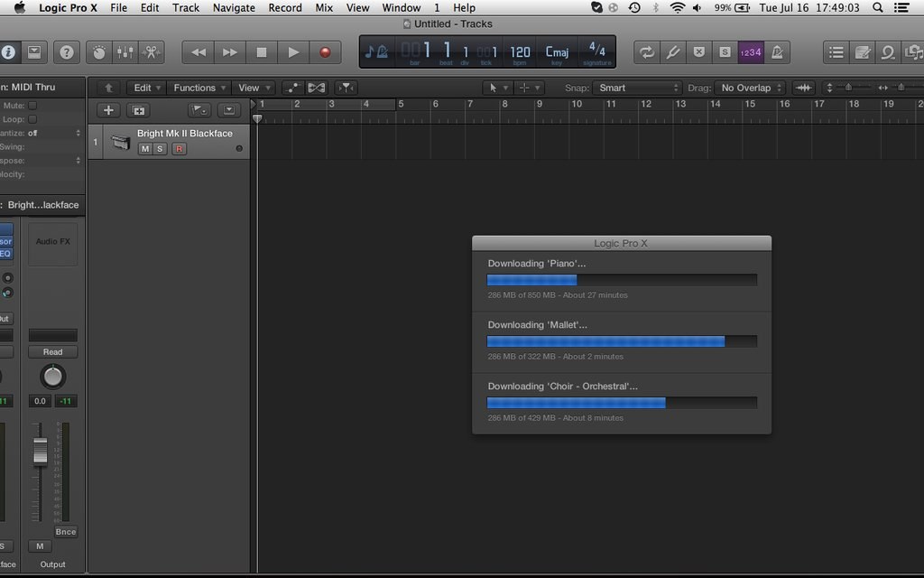924x578 pixels.
Task: Record-enable the Bright Mk II Blackface track
Action: click(x=180, y=149)
